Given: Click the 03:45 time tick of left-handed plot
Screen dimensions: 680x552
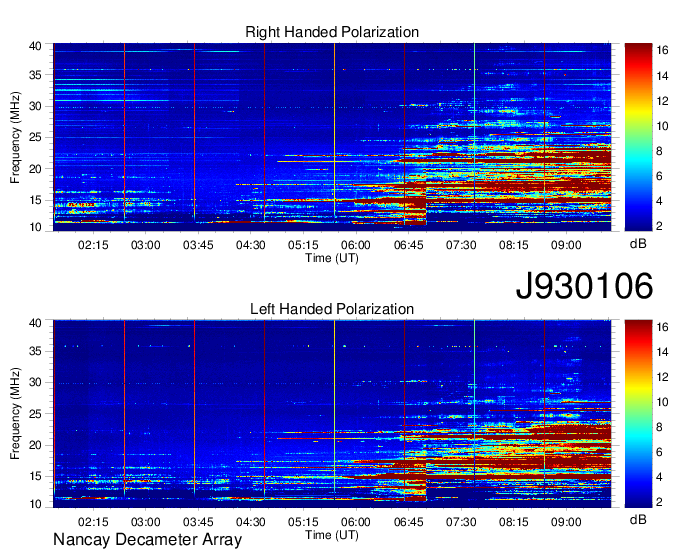Looking at the screenshot, I should 198,522.
